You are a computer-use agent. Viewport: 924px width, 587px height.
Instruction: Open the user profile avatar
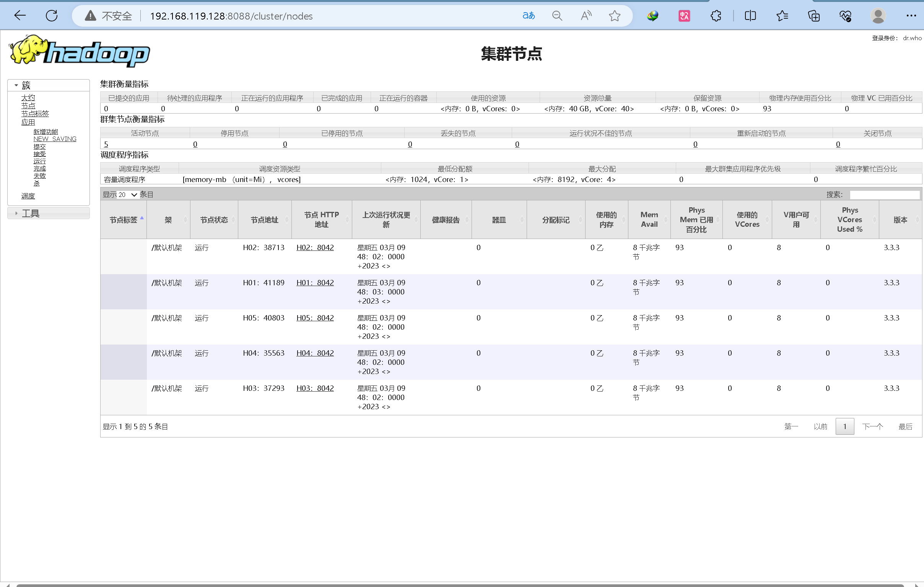pyautogui.click(x=878, y=16)
